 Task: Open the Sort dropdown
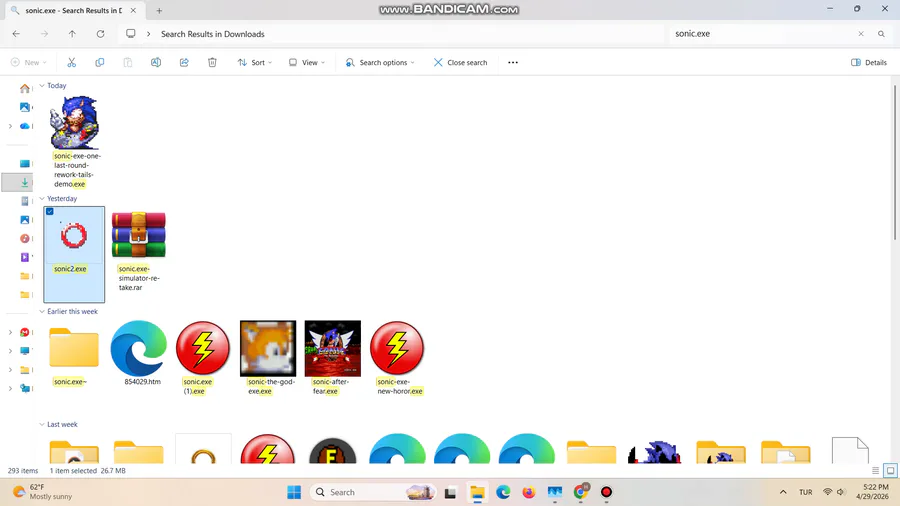pyautogui.click(x=255, y=63)
